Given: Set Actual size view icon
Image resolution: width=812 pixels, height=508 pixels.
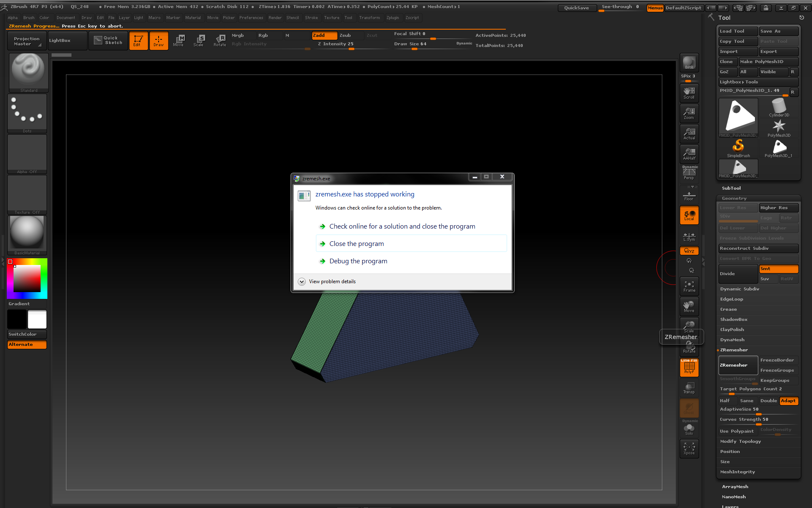Looking at the screenshot, I should tap(689, 134).
